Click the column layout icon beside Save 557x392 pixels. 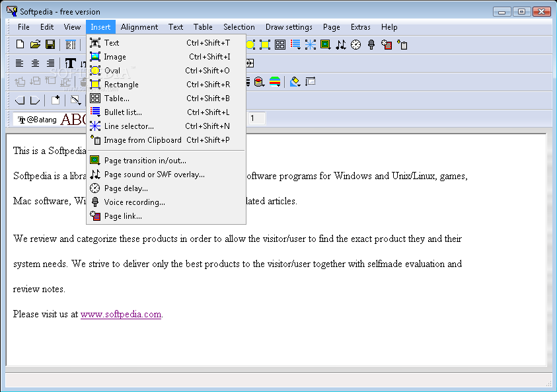point(70,44)
